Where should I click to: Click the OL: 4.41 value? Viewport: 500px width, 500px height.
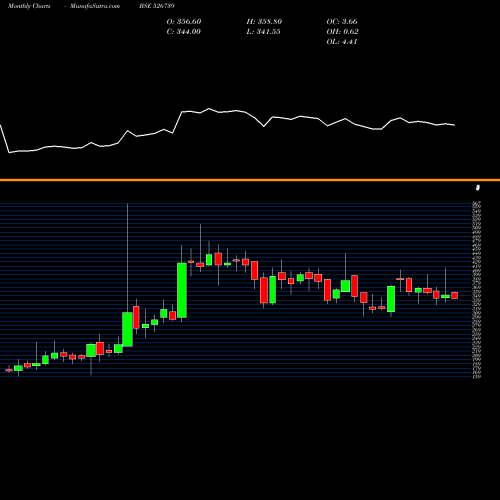coord(342,42)
